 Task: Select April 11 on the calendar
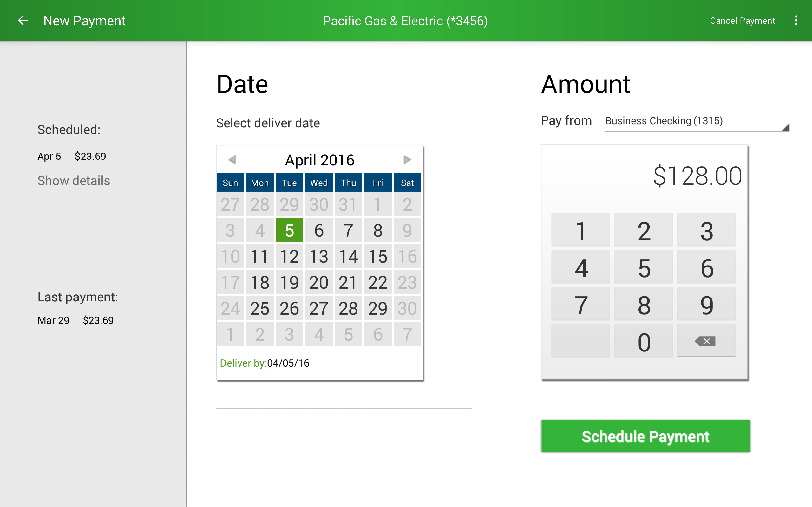point(260,257)
